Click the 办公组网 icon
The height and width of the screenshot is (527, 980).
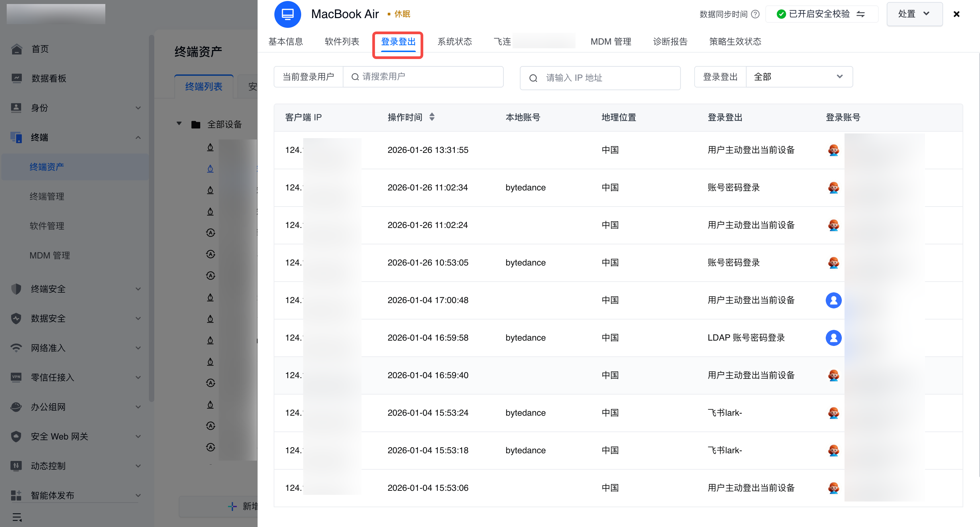[x=16, y=407]
